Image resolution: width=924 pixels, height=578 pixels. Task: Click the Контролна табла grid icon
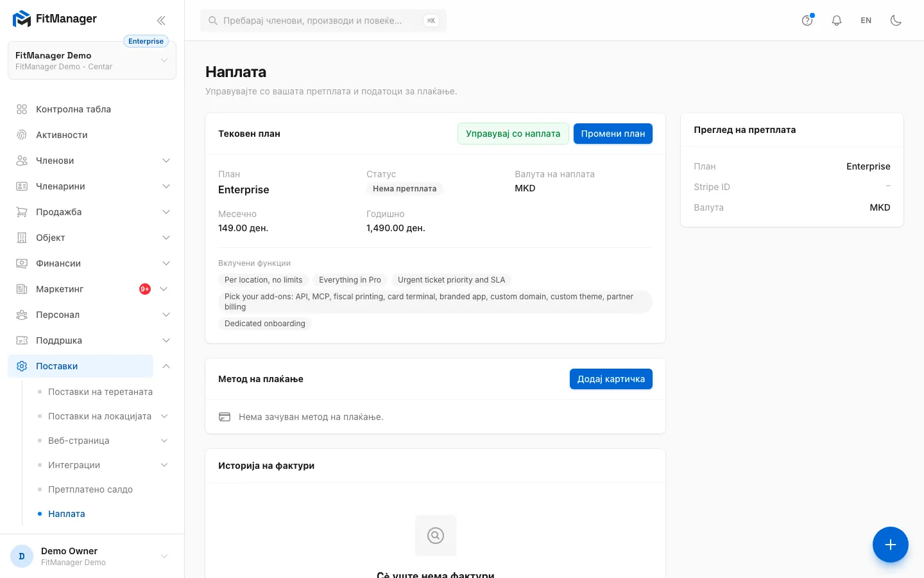(x=22, y=109)
